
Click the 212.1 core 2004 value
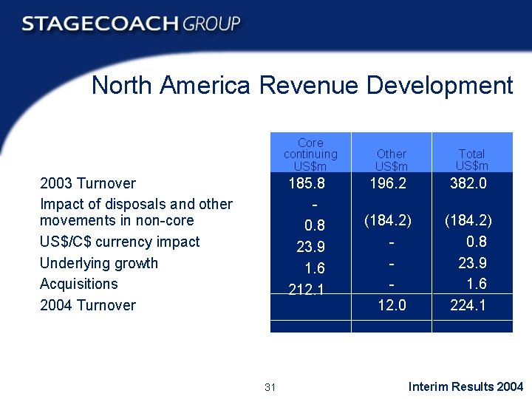[x=306, y=290]
